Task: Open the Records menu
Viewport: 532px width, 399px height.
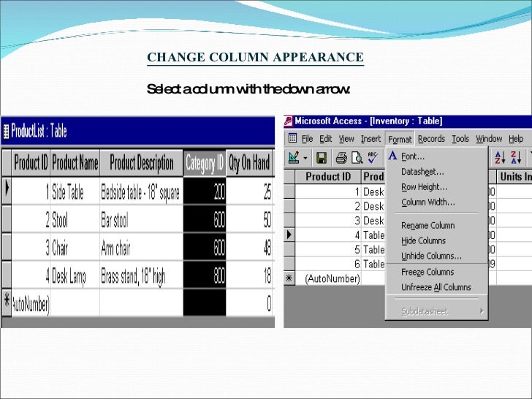Action: [x=431, y=139]
